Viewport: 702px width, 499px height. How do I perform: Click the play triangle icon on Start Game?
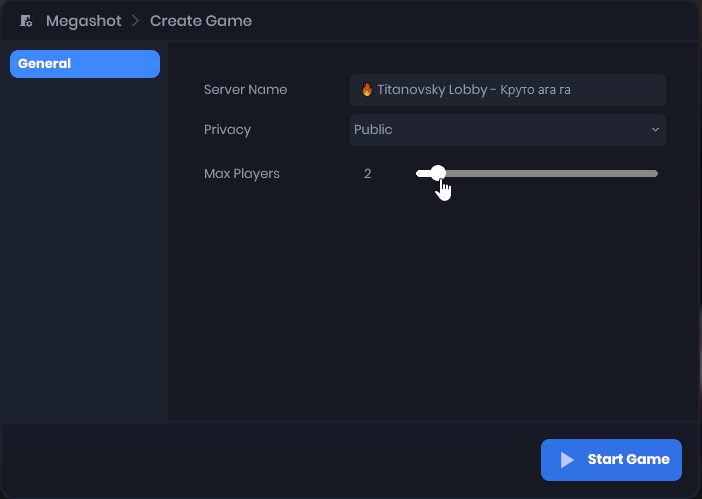567,460
